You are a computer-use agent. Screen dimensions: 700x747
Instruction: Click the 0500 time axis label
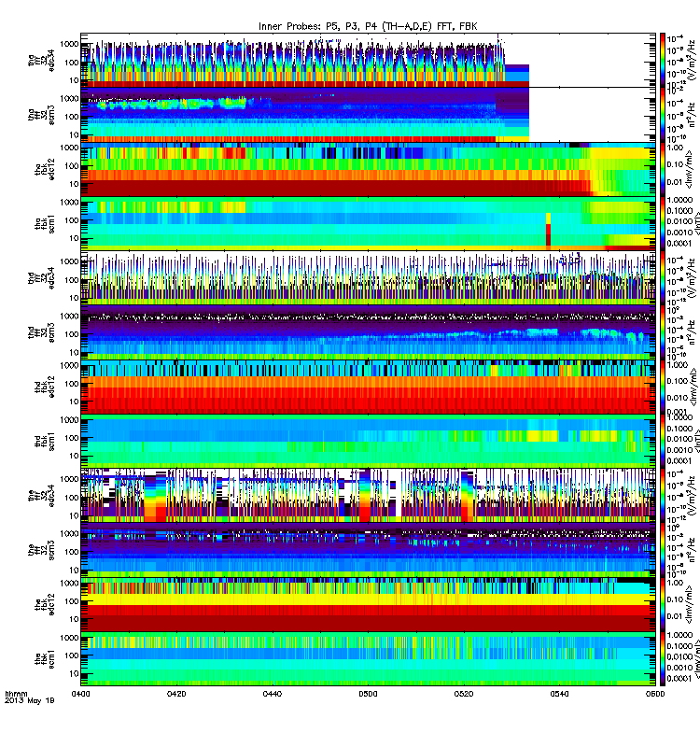[368, 694]
